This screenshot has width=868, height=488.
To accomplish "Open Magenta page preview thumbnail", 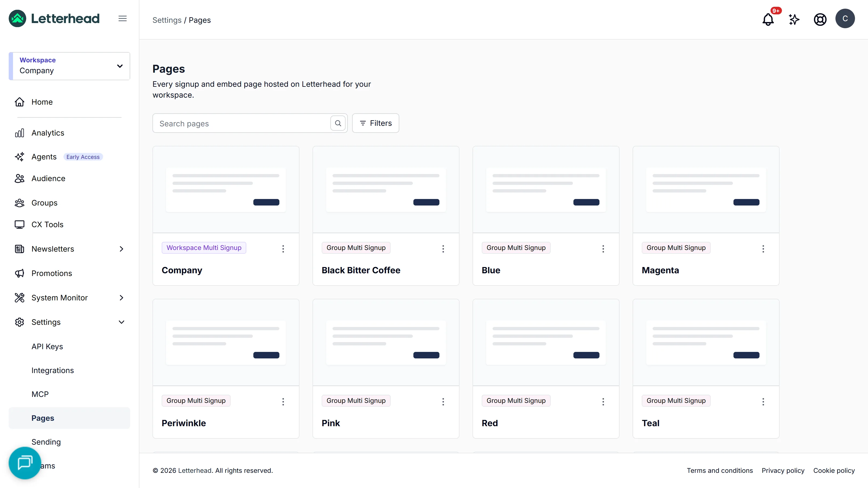I will pyautogui.click(x=706, y=190).
